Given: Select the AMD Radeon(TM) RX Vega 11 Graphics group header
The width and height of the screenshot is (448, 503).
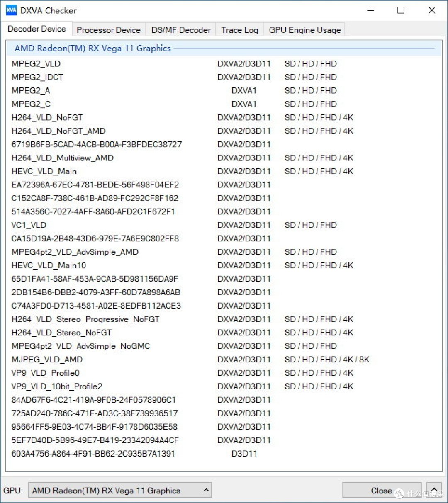Looking at the screenshot, I should click(224, 48).
